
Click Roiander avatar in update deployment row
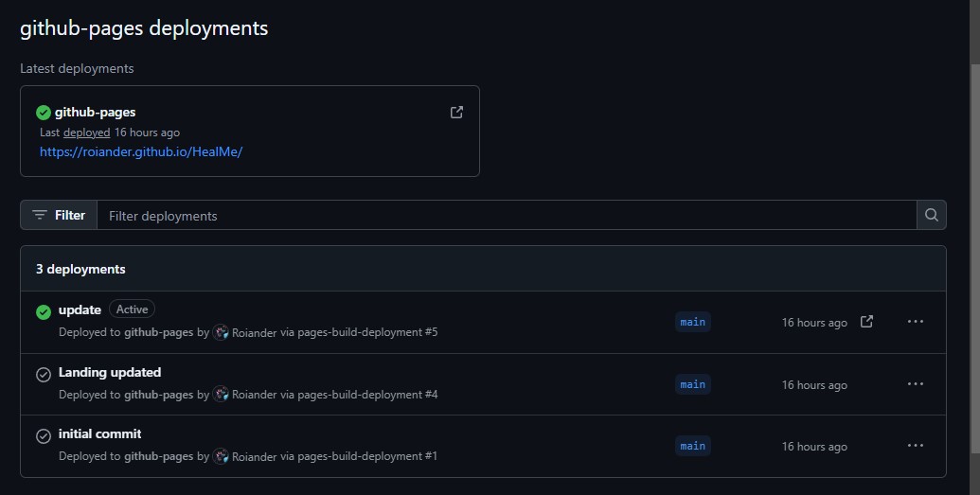[x=221, y=332]
